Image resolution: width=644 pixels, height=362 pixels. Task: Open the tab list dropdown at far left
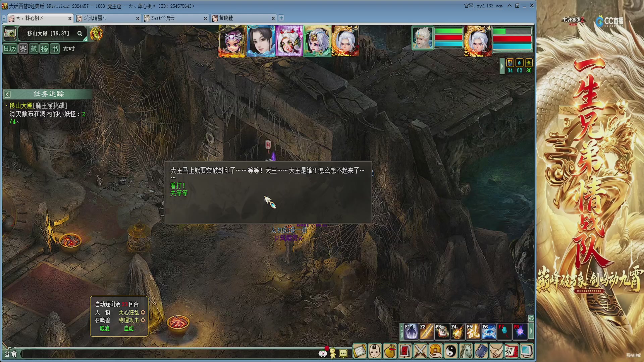click(x=4, y=18)
